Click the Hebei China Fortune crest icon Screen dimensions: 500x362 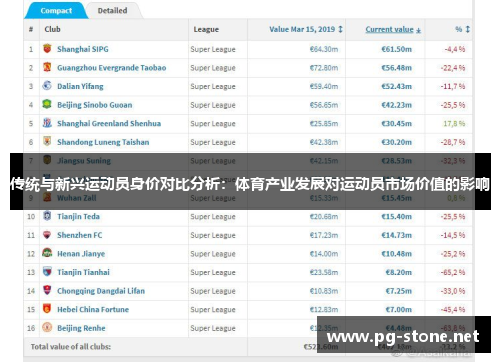pos(47,309)
